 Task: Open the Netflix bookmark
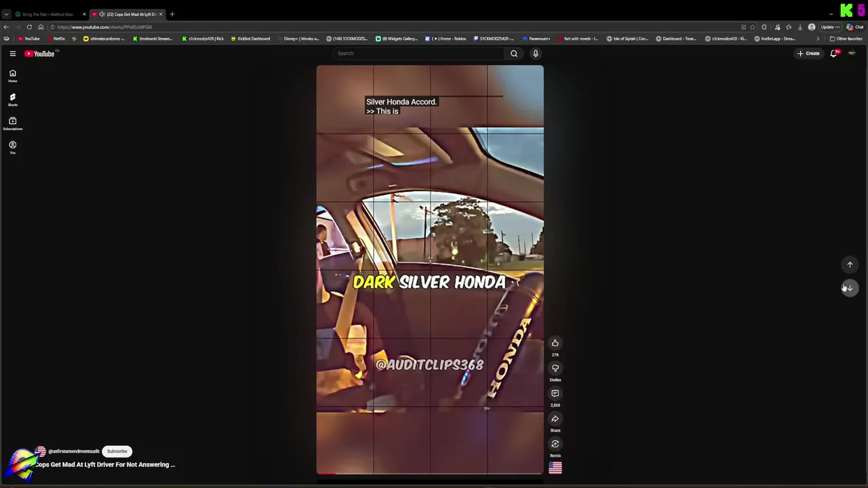[56, 39]
